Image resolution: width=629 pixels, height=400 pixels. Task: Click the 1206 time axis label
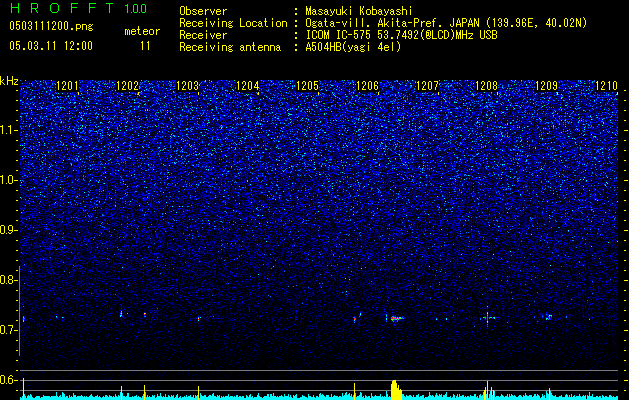coord(367,86)
